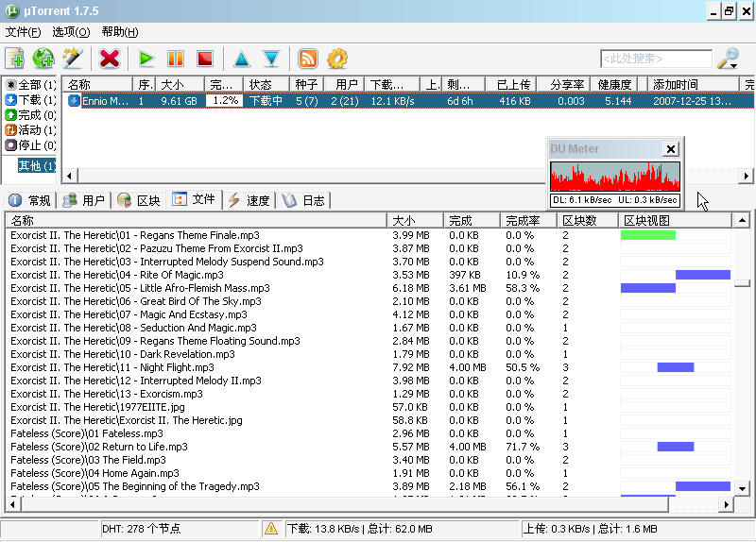The image size is (756, 542).
Task: Open the 文件(F) menu
Action: (23, 32)
